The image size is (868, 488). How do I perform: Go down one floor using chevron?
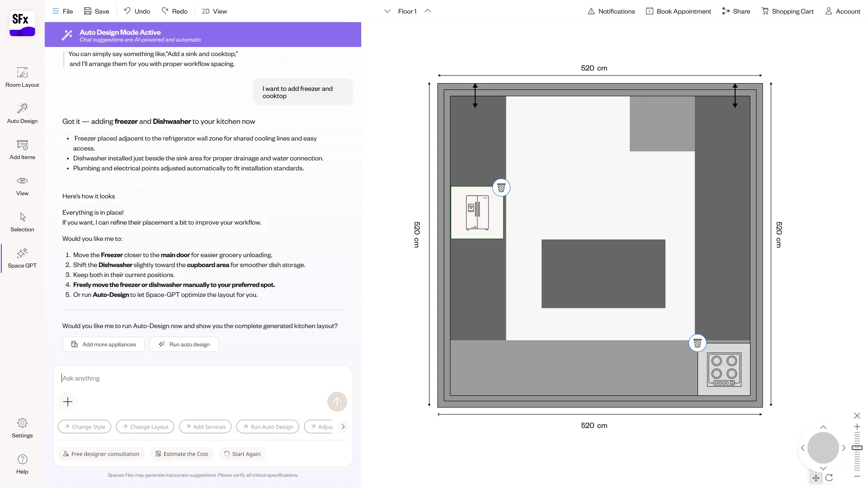pyautogui.click(x=387, y=11)
